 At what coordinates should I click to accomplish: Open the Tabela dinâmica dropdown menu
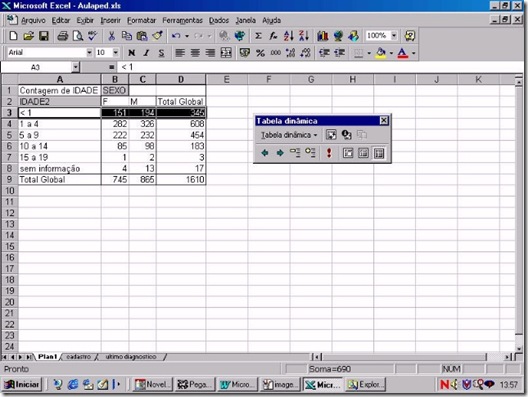(x=289, y=135)
